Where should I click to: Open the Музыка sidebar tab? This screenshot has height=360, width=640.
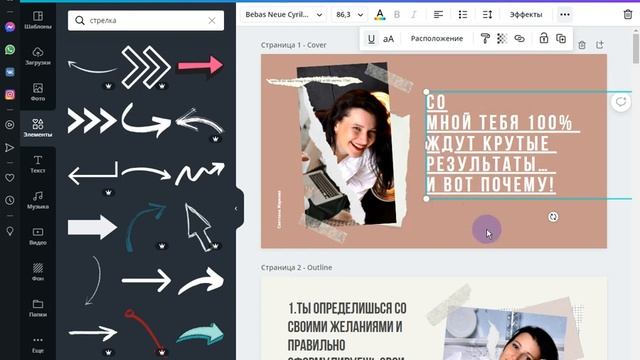[38, 200]
